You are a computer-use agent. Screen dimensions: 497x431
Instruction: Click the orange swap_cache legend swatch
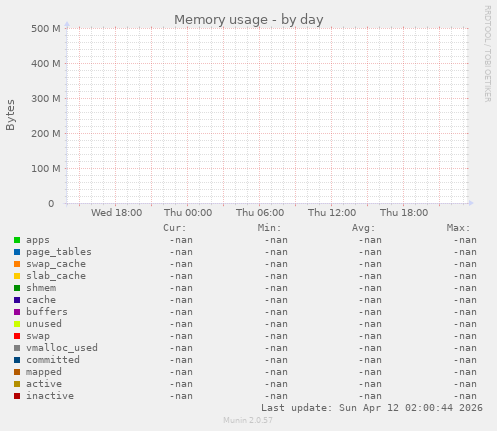[x=17, y=264]
